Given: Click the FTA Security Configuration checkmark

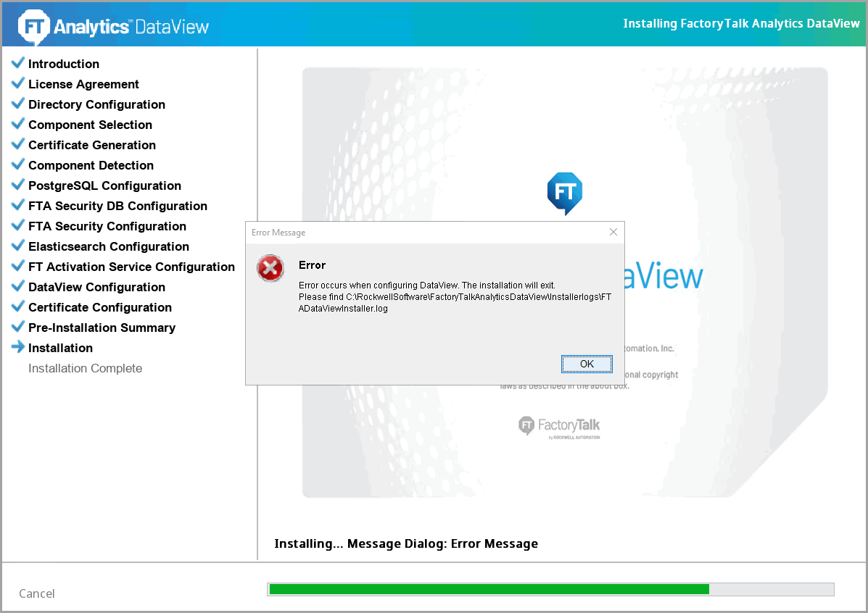Looking at the screenshot, I should click(x=17, y=225).
